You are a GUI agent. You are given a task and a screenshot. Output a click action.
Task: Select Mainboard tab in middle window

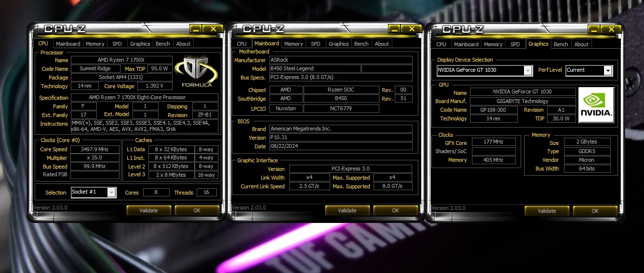[x=267, y=43]
